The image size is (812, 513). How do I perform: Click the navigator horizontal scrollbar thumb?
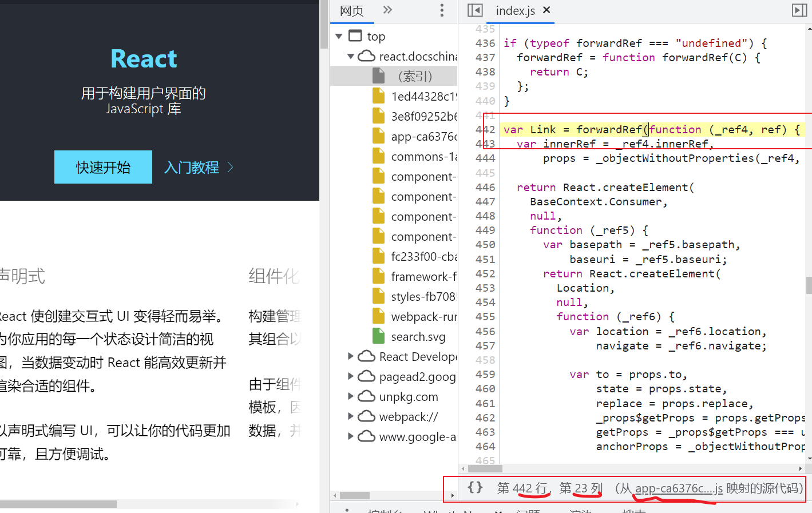tap(354, 495)
